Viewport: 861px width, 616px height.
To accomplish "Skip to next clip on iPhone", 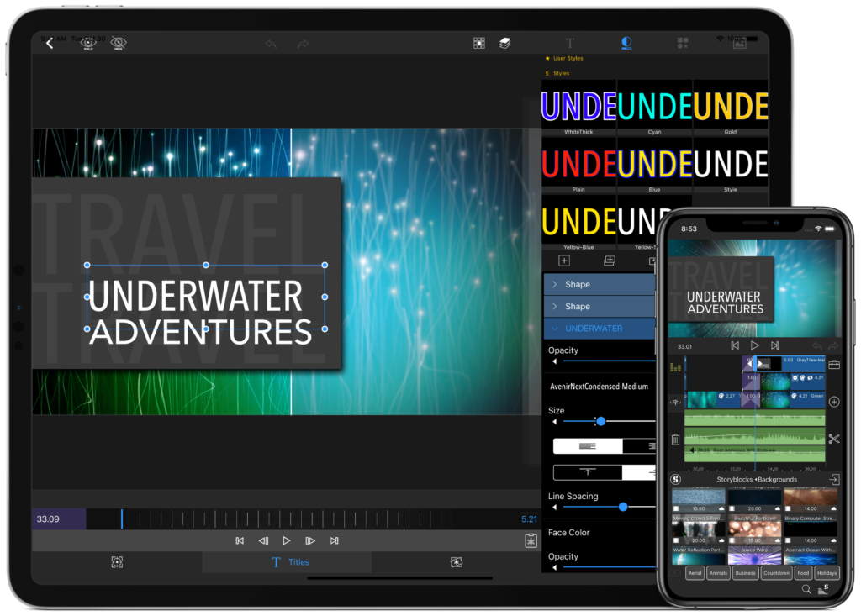I will (774, 345).
